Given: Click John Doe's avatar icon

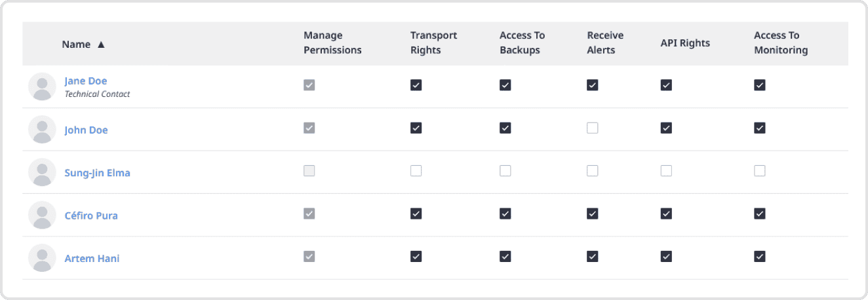Looking at the screenshot, I should coord(42,129).
